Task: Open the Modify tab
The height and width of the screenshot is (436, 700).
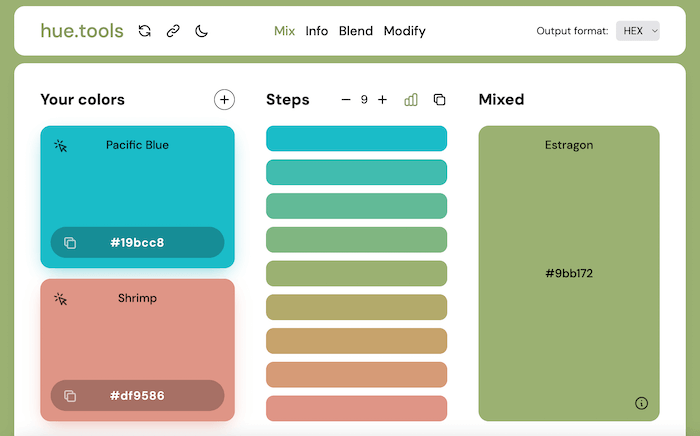Action: 404,31
